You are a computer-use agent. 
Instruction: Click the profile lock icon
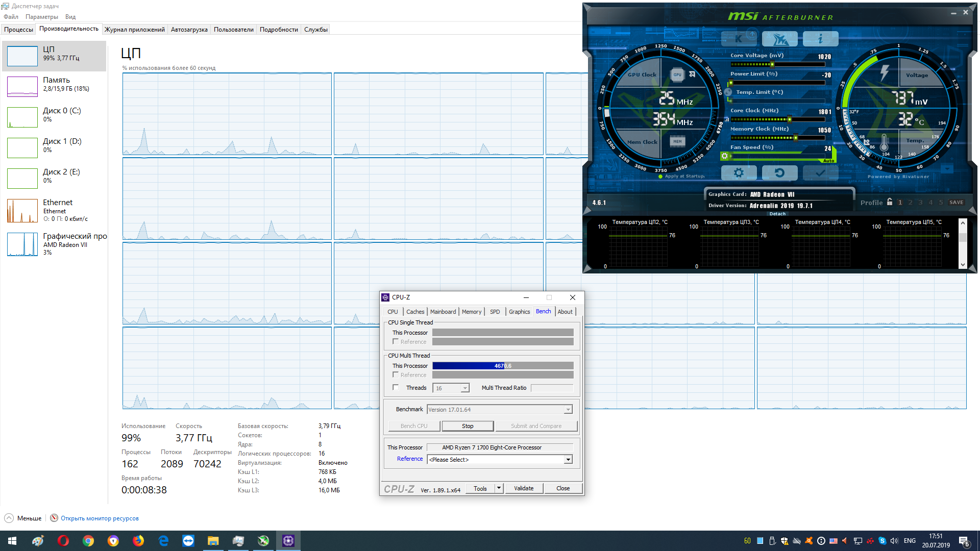(x=890, y=202)
